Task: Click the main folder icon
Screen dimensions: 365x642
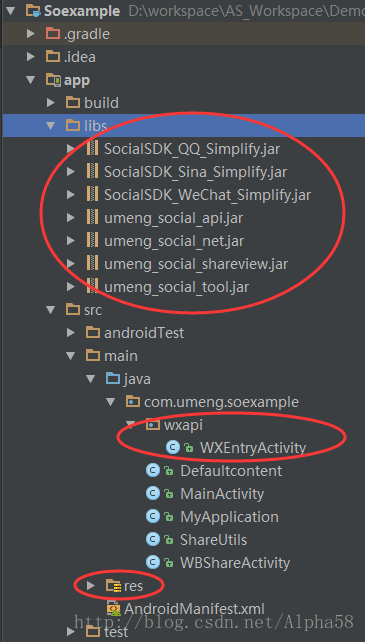Action: click(x=93, y=355)
